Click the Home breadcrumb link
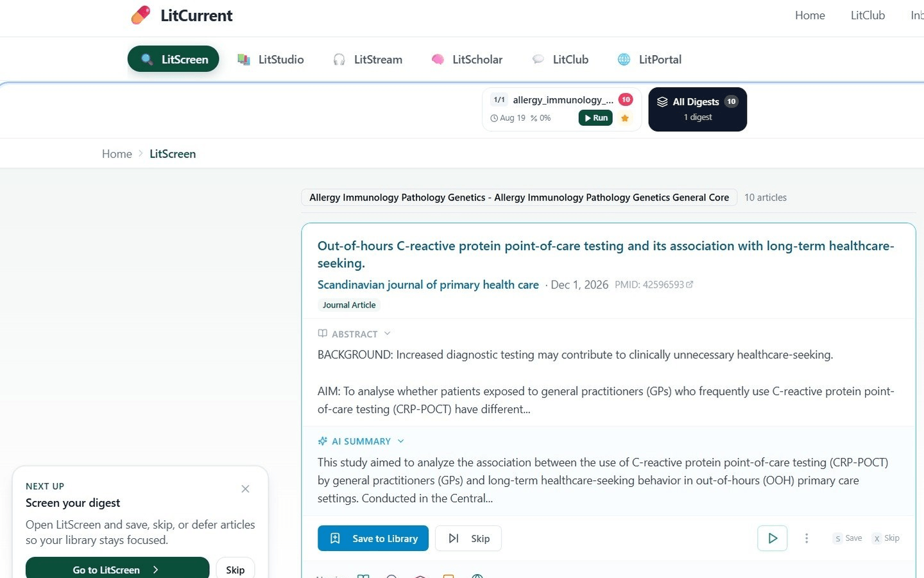 coord(117,153)
